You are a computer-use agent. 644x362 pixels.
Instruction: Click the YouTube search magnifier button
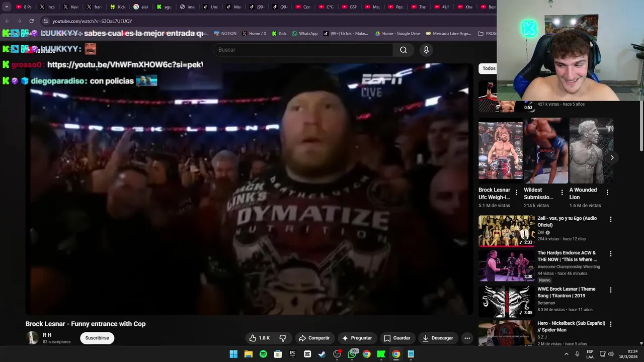click(x=404, y=50)
